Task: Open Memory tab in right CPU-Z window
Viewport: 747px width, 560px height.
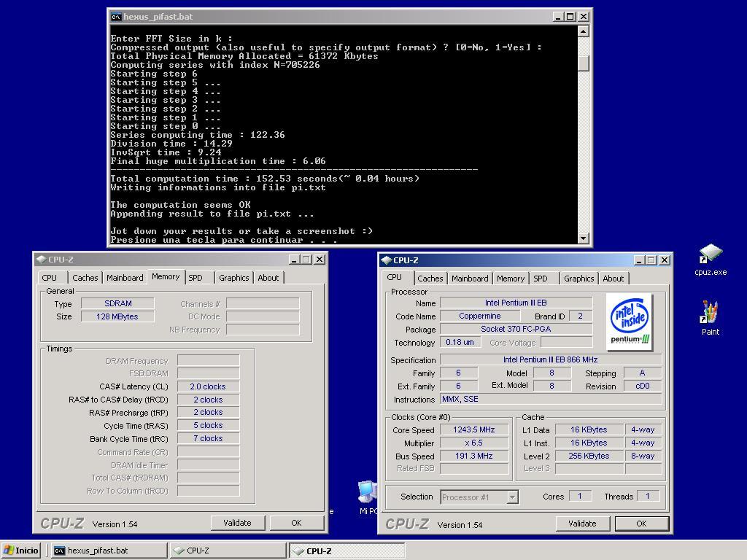Action: (x=511, y=279)
